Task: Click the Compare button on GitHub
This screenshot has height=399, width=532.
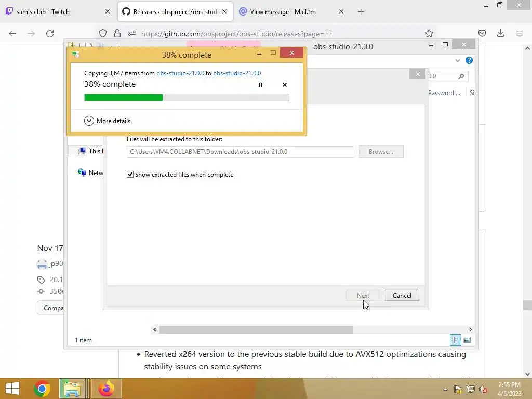Action: [x=50, y=308]
